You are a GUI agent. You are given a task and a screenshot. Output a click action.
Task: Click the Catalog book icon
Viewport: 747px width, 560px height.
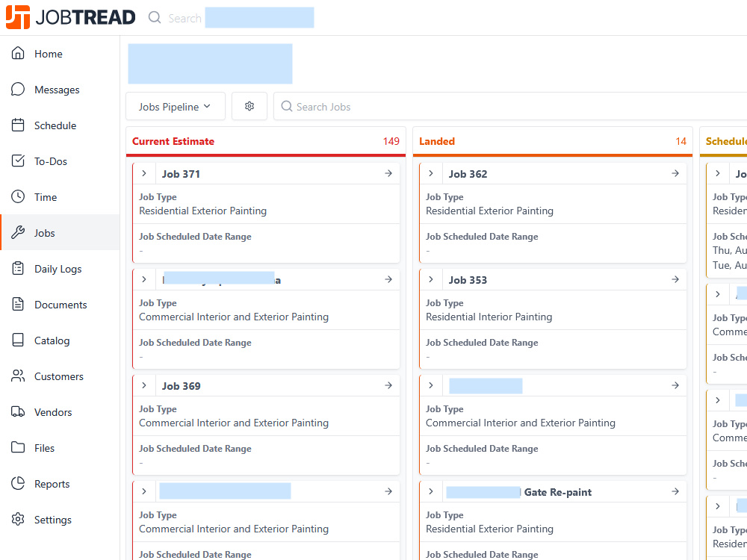point(18,340)
